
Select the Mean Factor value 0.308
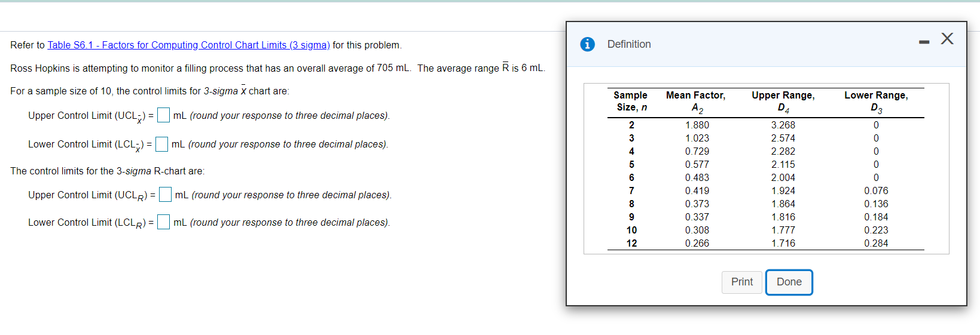697,230
